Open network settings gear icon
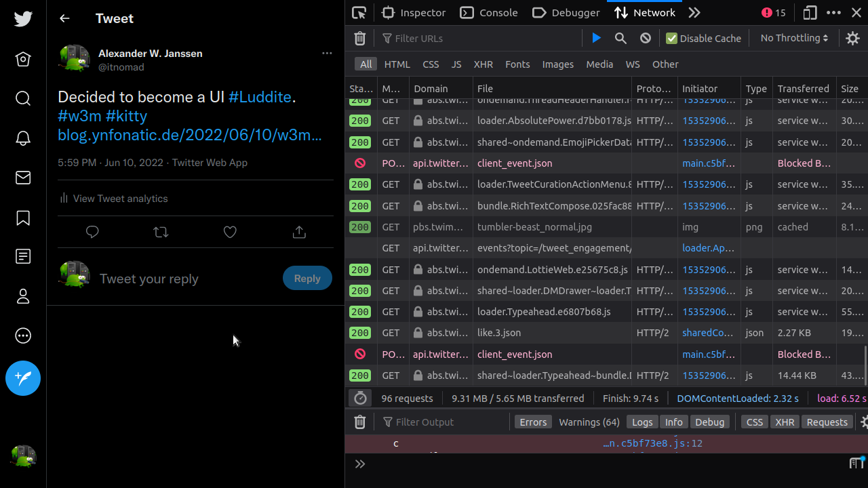The width and height of the screenshot is (868, 488). click(853, 39)
